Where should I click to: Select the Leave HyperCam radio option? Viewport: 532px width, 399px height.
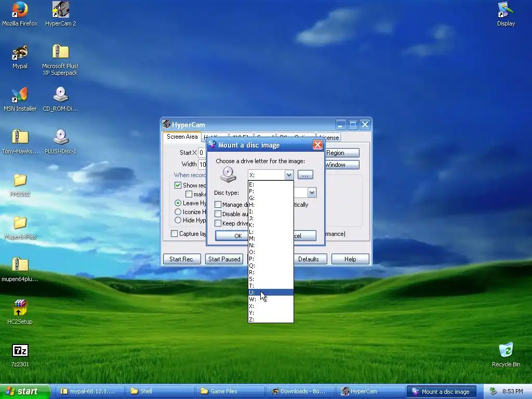(178, 203)
